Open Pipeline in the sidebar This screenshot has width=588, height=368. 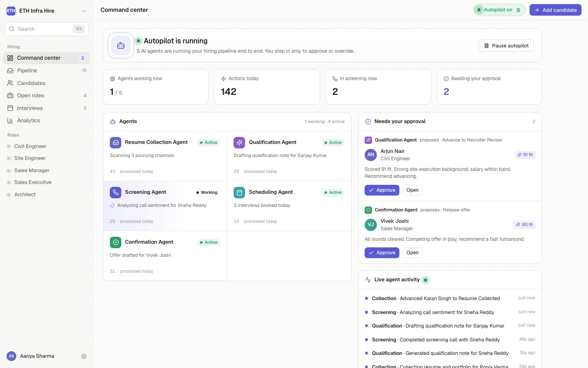[47, 71]
